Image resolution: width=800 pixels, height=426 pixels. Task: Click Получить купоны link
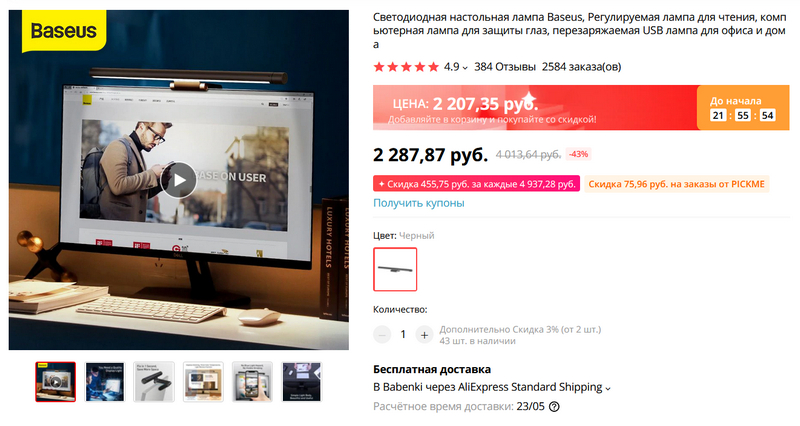418,203
